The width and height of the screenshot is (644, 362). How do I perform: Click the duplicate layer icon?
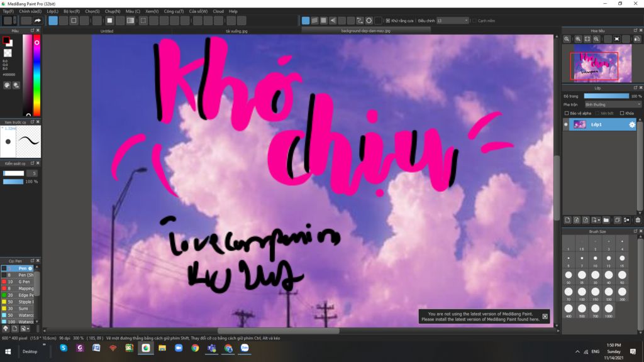point(618,221)
